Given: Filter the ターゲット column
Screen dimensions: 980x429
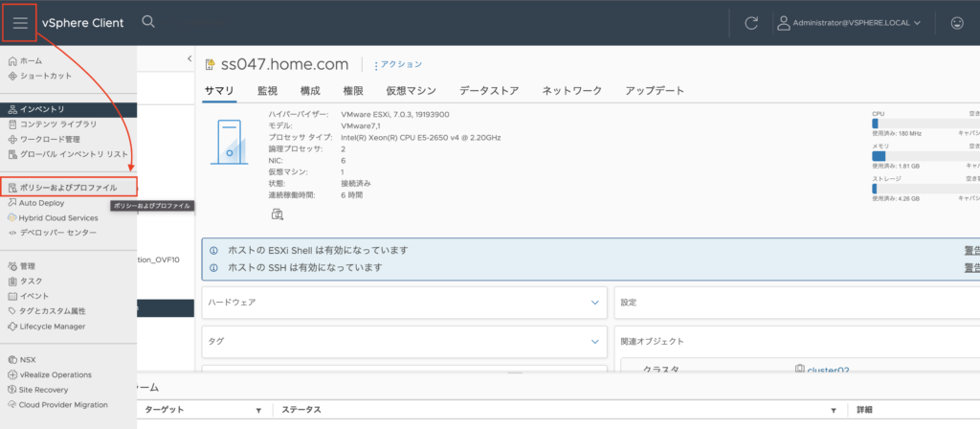Looking at the screenshot, I should pyautogui.click(x=258, y=410).
